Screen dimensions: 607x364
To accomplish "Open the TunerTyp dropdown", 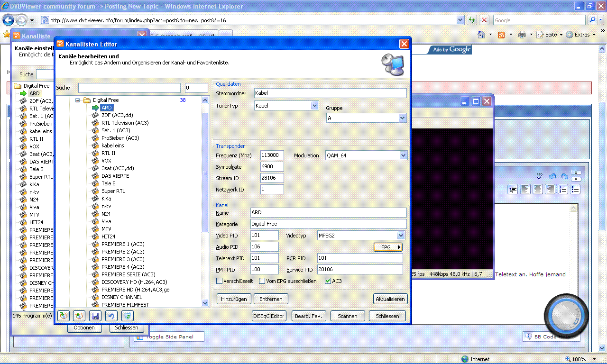I will 314,106.
